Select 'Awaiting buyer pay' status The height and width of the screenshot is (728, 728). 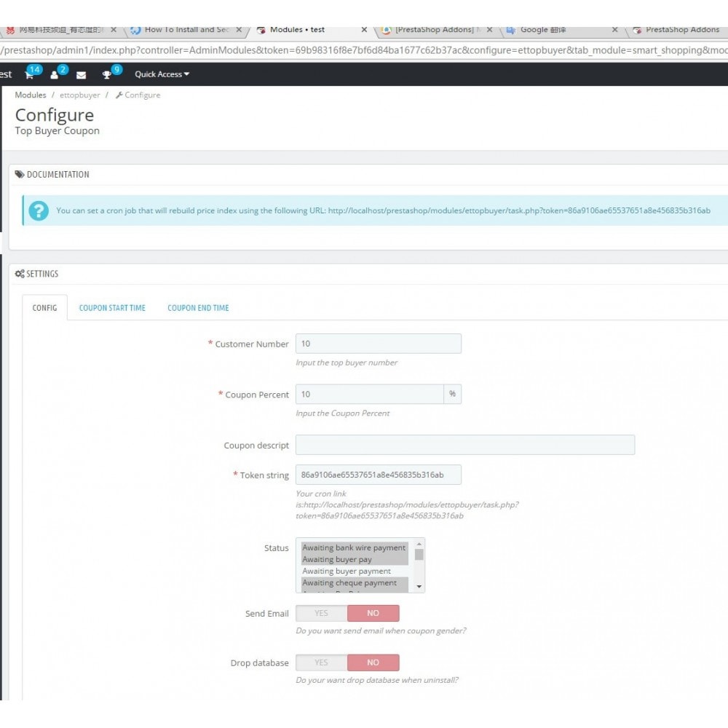[355, 559]
